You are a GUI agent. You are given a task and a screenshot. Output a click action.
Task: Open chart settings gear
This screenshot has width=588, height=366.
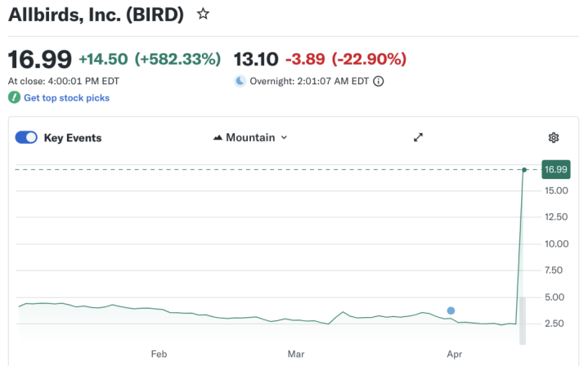[x=554, y=137]
